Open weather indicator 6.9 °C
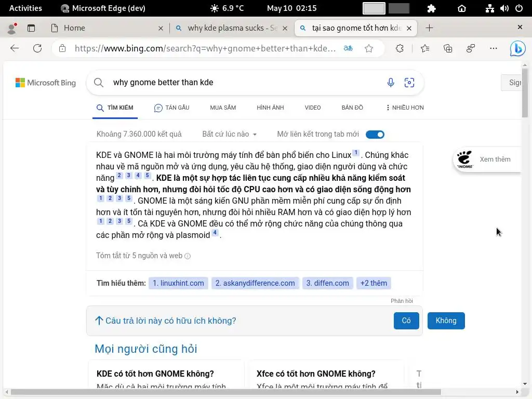The width and height of the screenshot is (532, 399). click(x=227, y=8)
